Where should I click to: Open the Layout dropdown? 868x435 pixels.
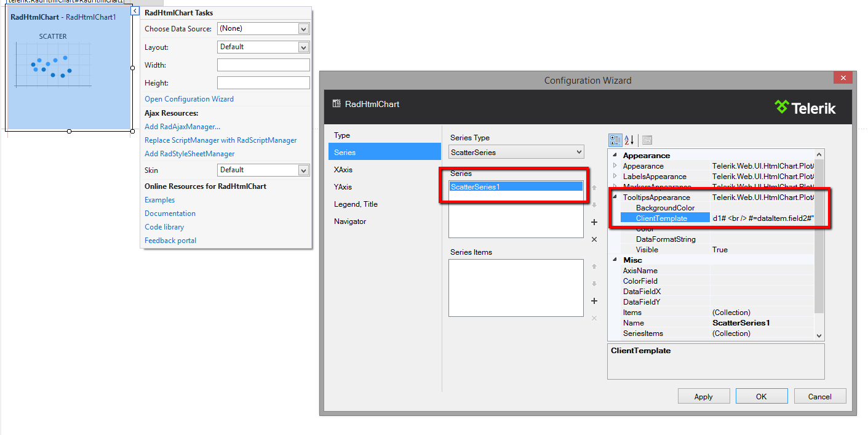pos(303,47)
